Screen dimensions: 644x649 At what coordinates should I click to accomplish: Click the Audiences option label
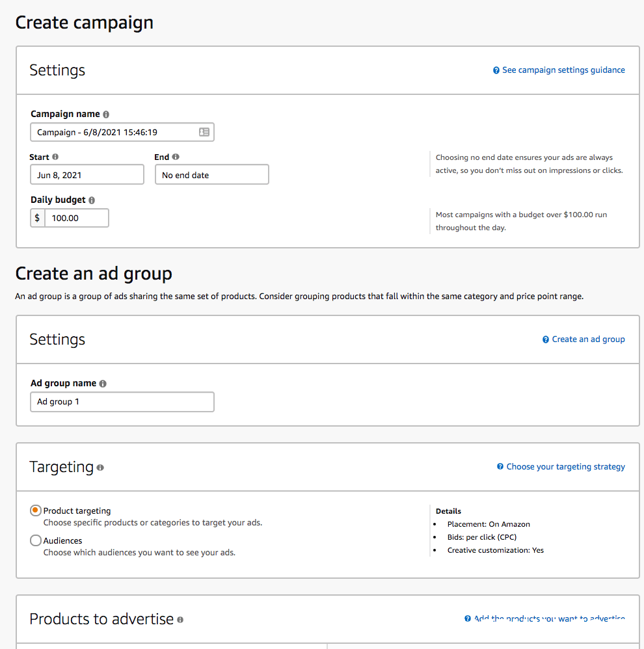tap(63, 540)
